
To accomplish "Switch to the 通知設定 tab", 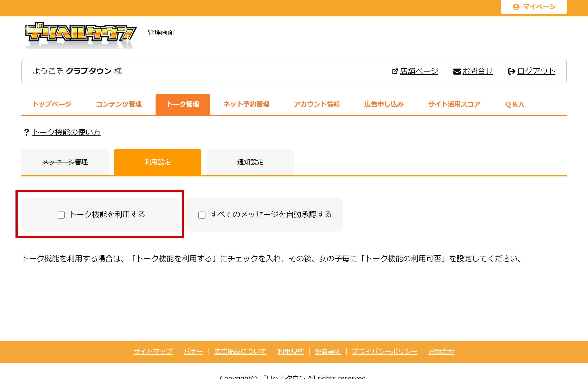I will click(x=250, y=162).
